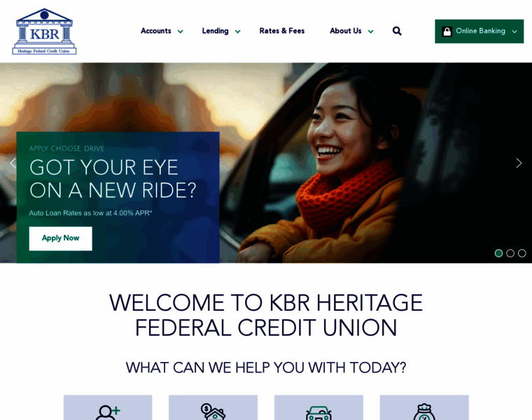
Task: Switch to the third carousel slide dot
Action: [x=522, y=253]
